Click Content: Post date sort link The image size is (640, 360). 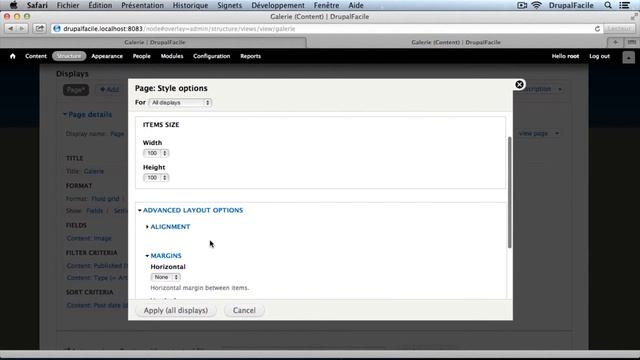click(97, 305)
